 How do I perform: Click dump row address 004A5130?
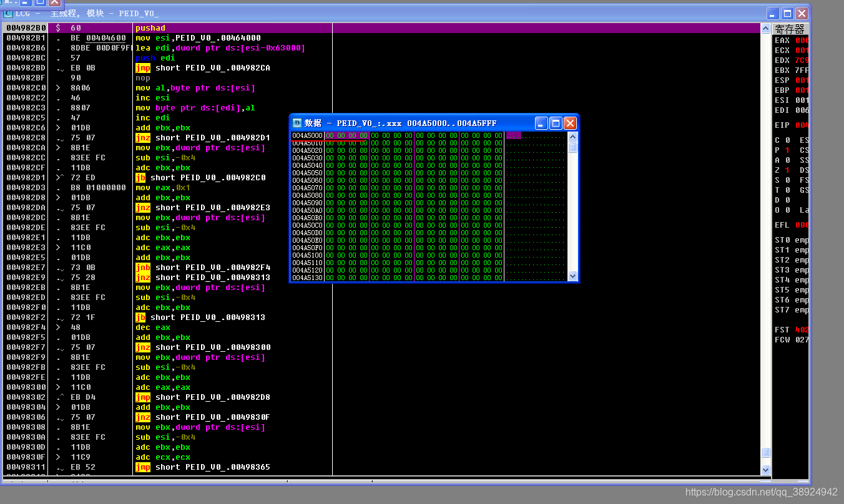[307, 278]
